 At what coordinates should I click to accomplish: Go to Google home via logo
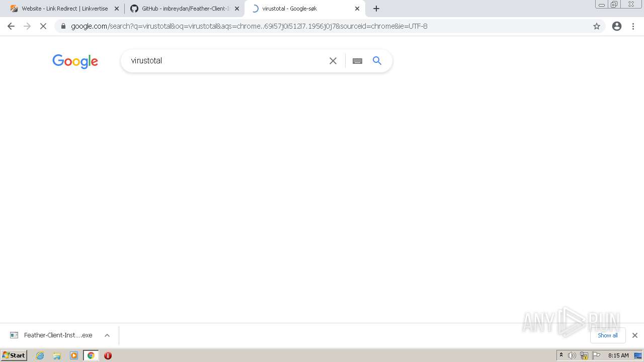[75, 61]
